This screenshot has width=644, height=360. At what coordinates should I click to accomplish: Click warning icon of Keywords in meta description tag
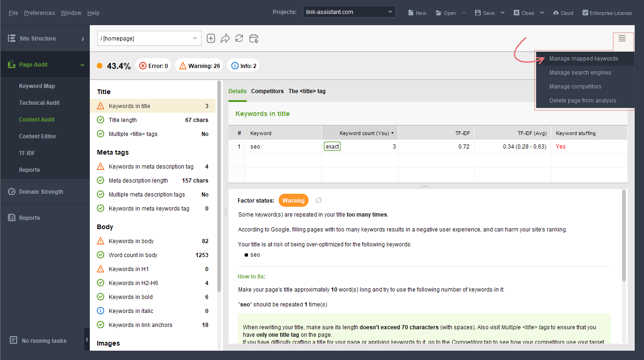(101, 166)
